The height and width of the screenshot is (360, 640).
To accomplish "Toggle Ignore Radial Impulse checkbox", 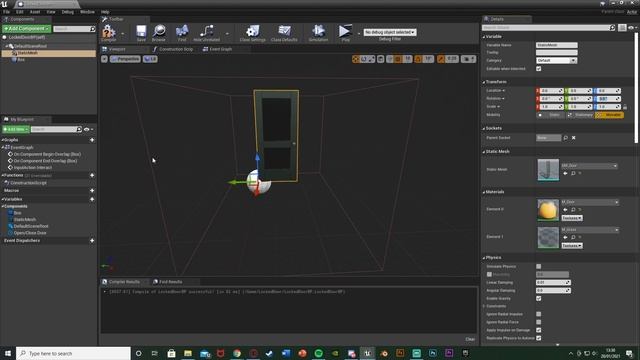I will click(x=539, y=314).
